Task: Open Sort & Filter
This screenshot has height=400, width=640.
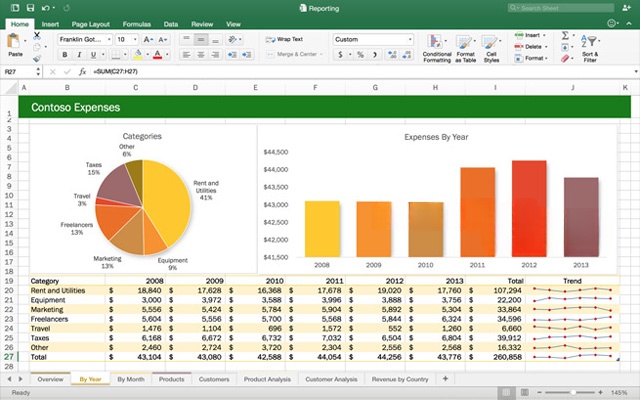Action: pyautogui.click(x=590, y=47)
